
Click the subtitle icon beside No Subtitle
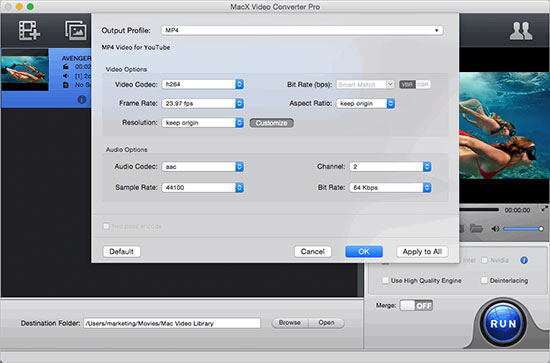[66, 85]
